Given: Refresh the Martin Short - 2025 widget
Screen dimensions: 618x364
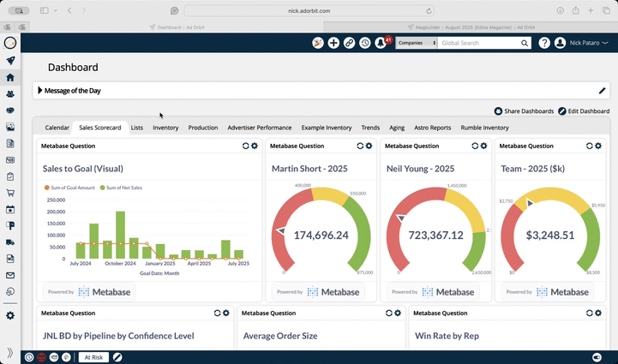Looking at the screenshot, I should 360,146.
